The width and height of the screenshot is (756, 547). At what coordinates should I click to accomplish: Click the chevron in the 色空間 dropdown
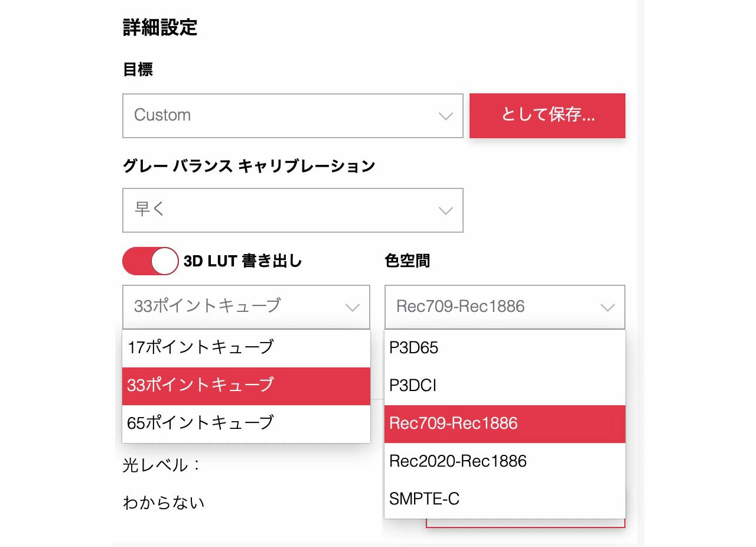click(607, 308)
